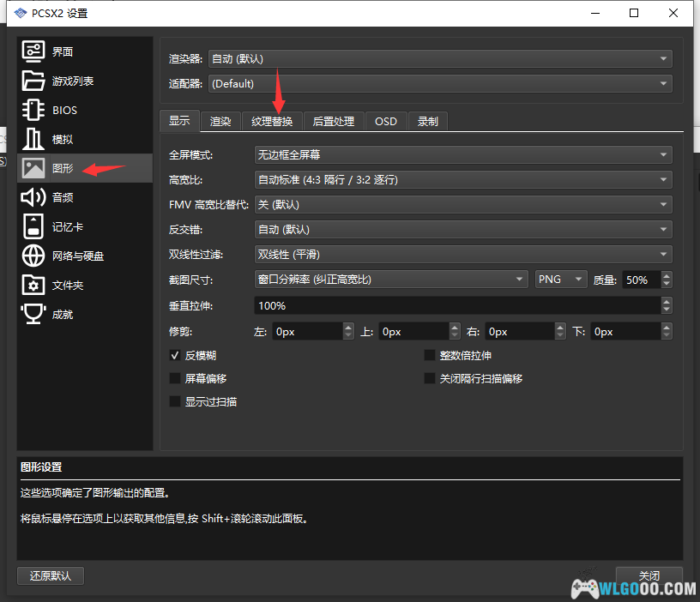
Task: Open the 全屏模式 dropdown list
Action: [x=463, y=154]
